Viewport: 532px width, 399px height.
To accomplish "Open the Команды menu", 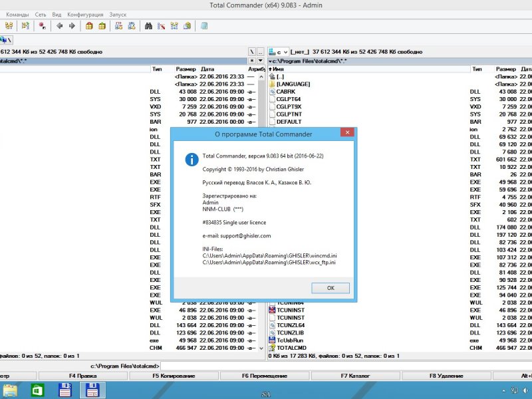I will point(18,15).
